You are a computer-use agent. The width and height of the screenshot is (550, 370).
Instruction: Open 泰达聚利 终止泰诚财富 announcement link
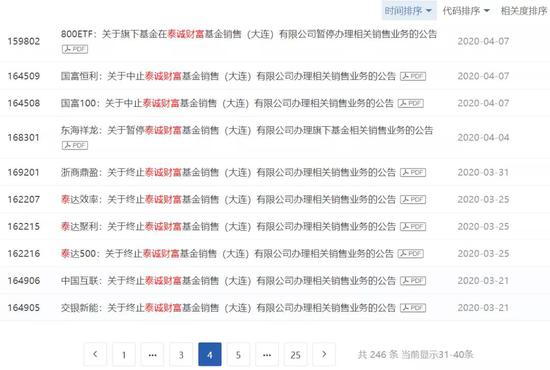pos(228,227)
